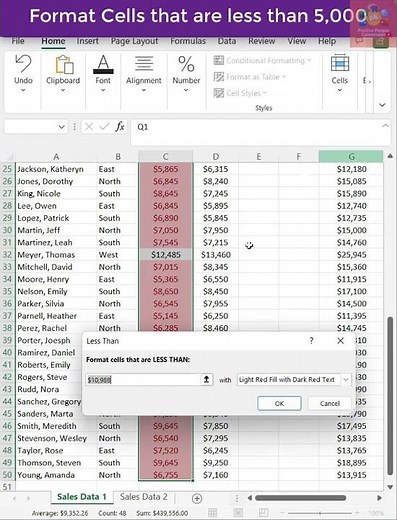The width and height of the screenshot is (397, 520).
Task: Click the range selector arrow in Less Than dialog
Action: click(206, 379)
